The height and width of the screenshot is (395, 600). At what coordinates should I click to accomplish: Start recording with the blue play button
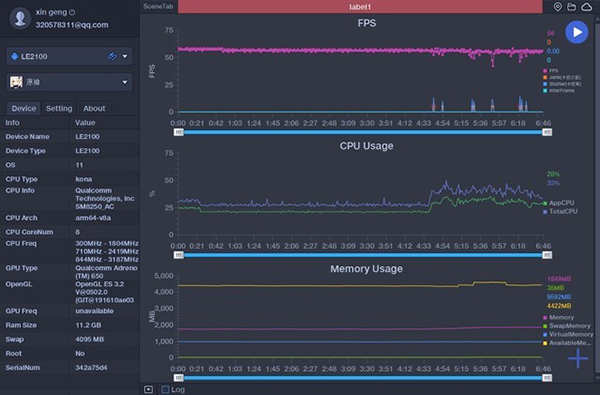[x=577, y=32]
